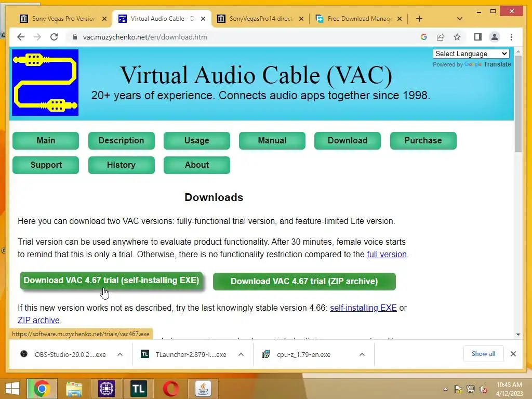Click Show all downloads button

coord(484,354)
